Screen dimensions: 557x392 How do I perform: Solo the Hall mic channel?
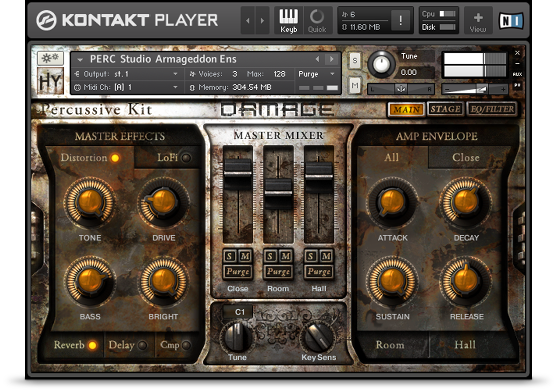coord(311,256)
